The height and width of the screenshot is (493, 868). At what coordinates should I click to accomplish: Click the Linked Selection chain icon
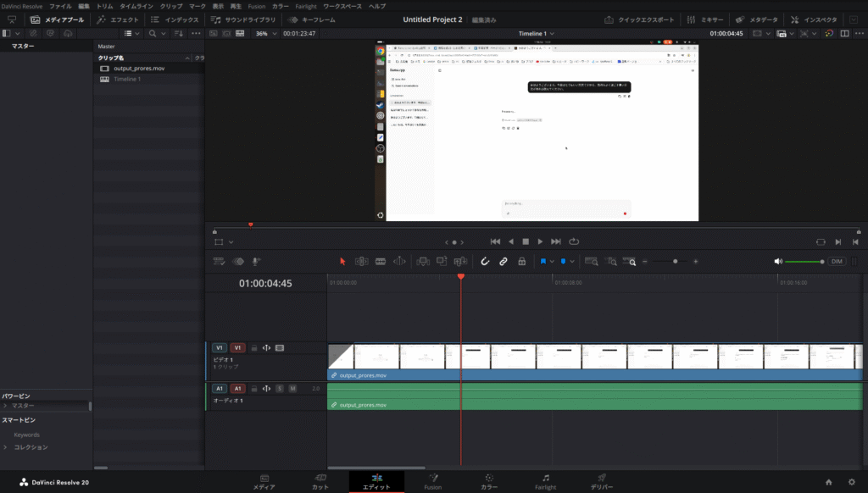pos(504,262)
